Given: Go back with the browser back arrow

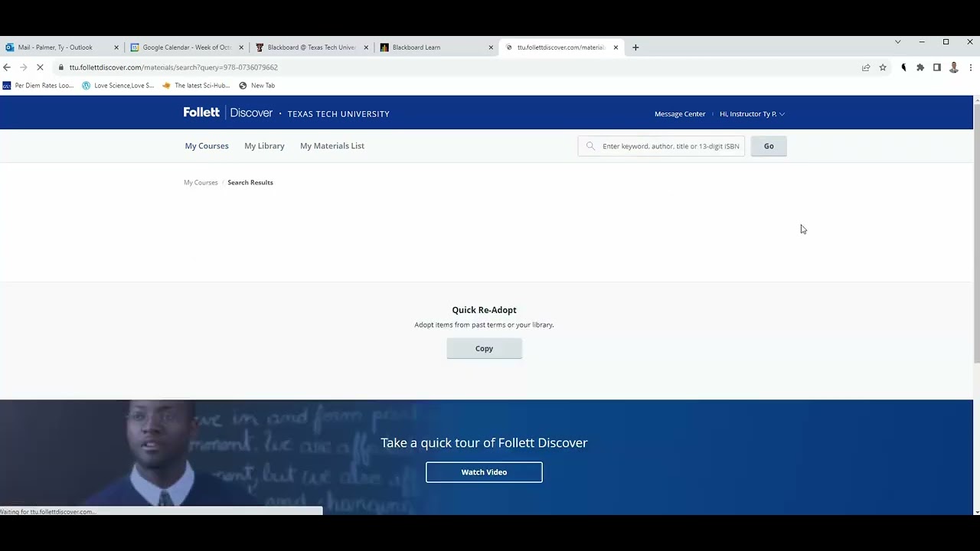Looking at the screenshot, I should click(x=7, y=67).
